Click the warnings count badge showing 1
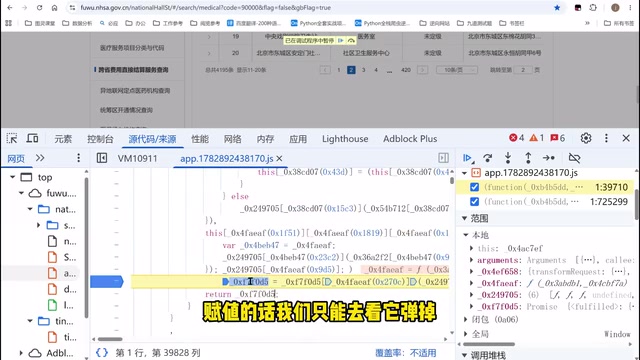Image resolution: width=640 pixels, height=360 pixels. [x=537, y=138]
